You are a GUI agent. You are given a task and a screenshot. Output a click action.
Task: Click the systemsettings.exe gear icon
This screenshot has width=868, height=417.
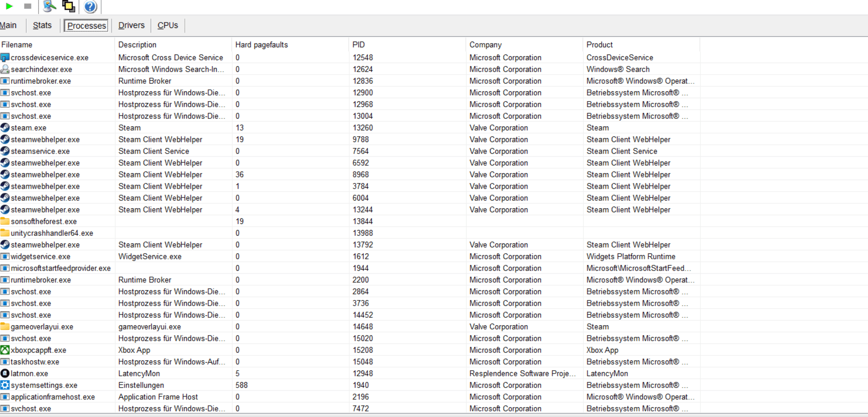5,385
